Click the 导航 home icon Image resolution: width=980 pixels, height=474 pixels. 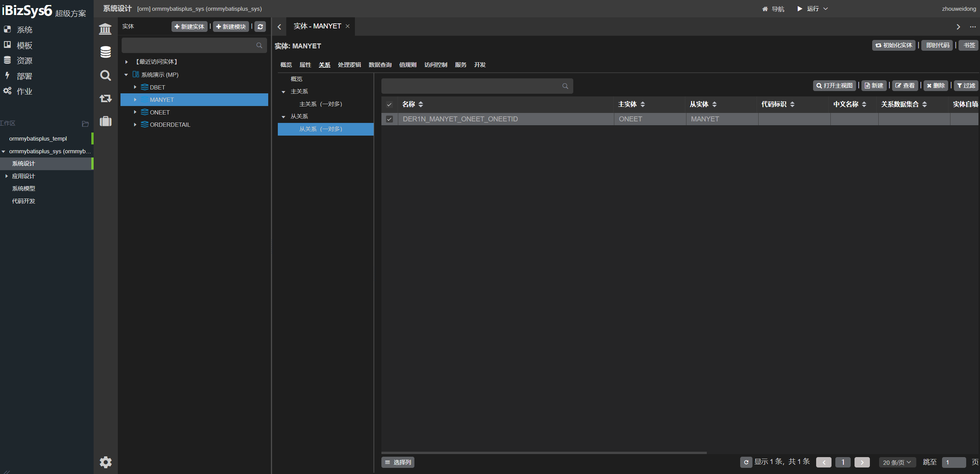point(765,9)
